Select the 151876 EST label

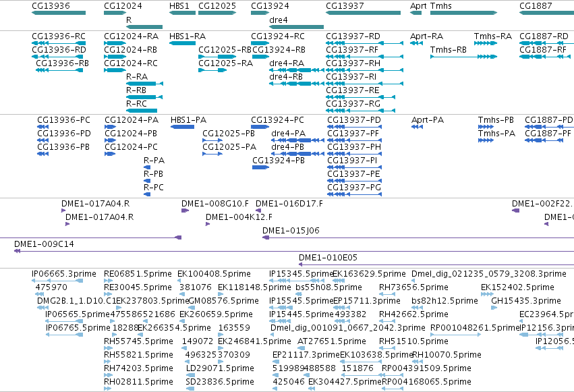pos(357,368)
